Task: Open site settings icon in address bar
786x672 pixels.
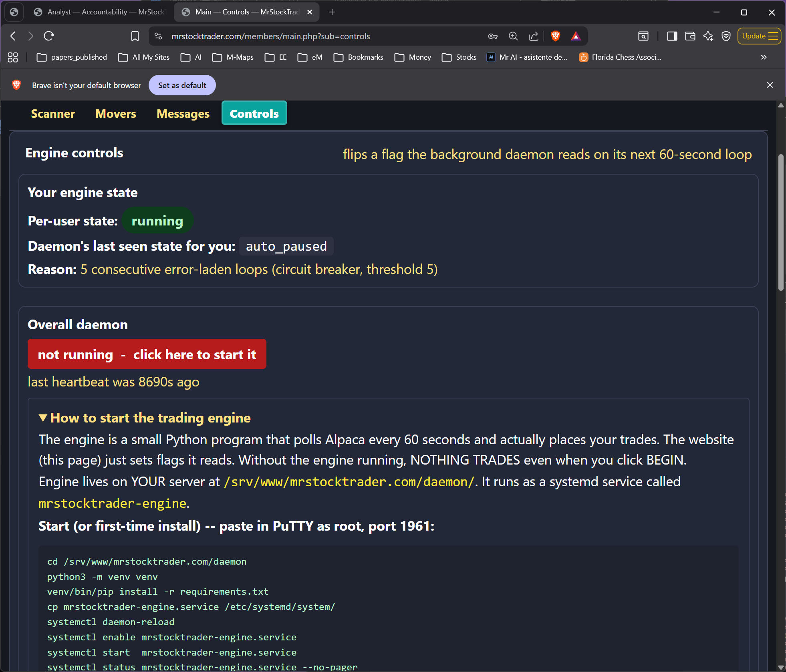Action: [x=158, y=36]
